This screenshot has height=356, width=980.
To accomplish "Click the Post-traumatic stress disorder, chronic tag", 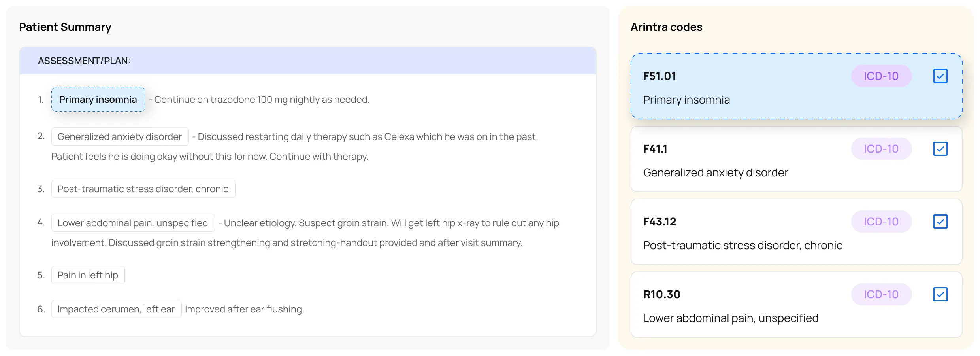I will 143,189.
